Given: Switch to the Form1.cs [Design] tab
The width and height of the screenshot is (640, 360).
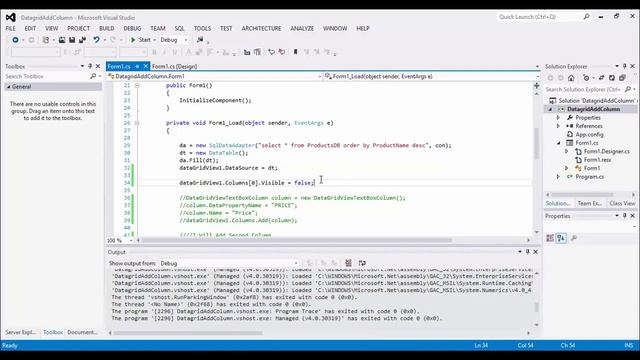Looking at the screenshot, I should [174, 66].
